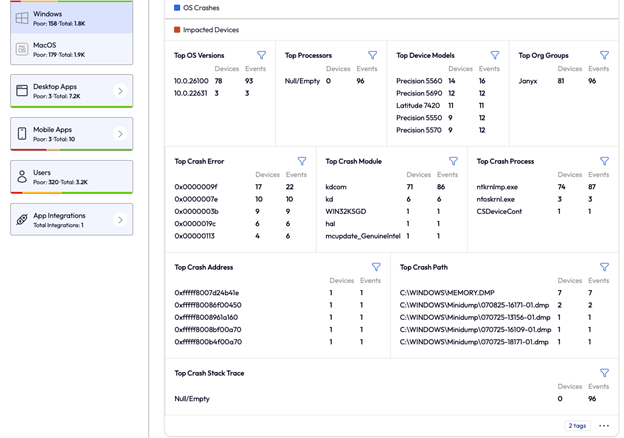This screenshot has height=438, width=624.
Task: Select Minidump 070825-16171-01.dmp path
Action: (x=474, y=305)
